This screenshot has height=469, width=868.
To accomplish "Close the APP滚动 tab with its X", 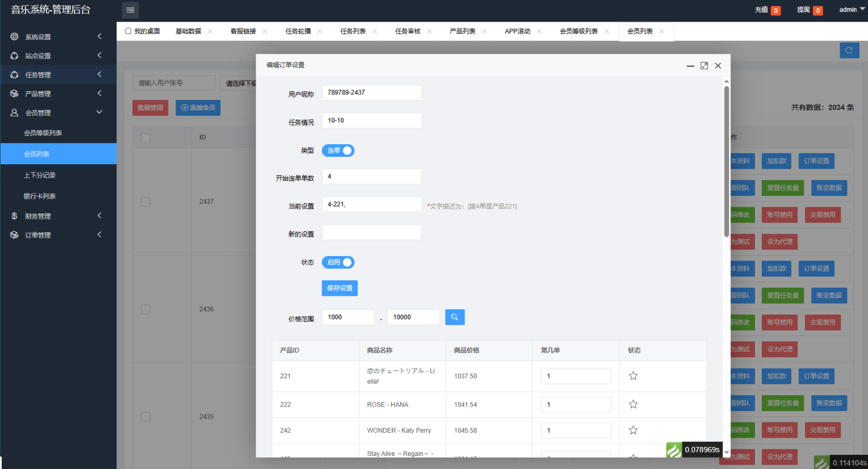I will [539, 31].
